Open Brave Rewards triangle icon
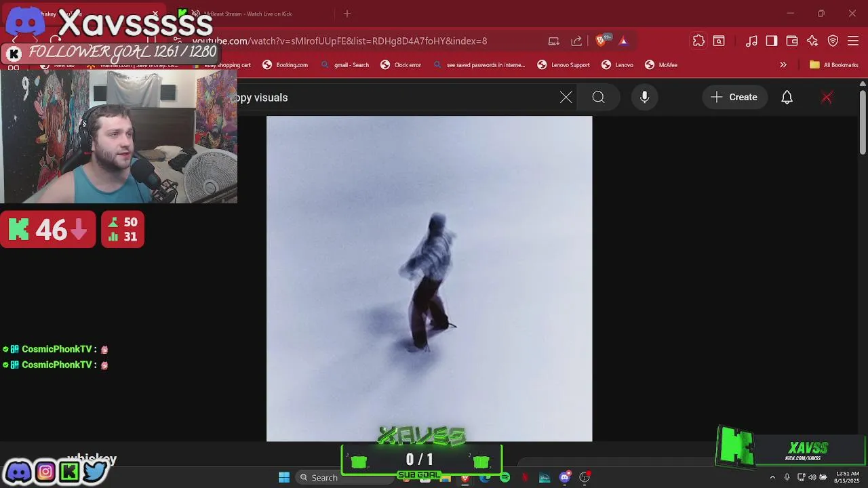The width and height of the screenshot is (868, 488). [x=623, y=41]
